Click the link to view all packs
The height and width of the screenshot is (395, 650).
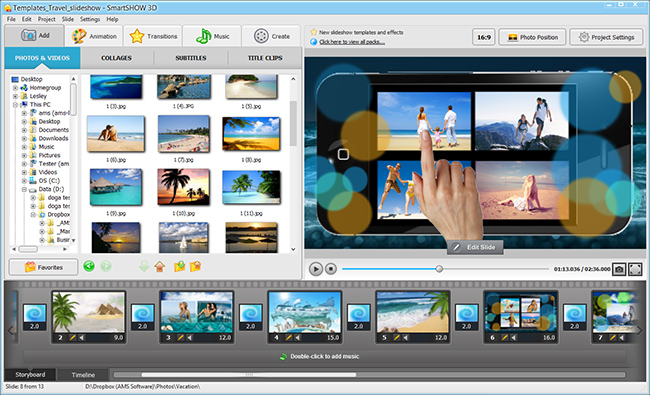(x=352, y=42)
